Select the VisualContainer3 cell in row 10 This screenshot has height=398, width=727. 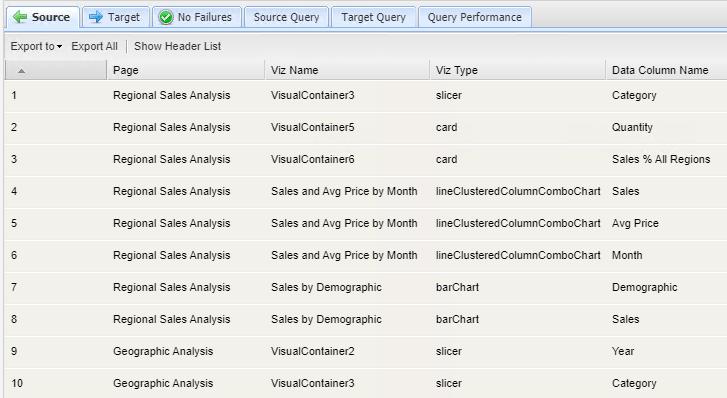(312, 384)
